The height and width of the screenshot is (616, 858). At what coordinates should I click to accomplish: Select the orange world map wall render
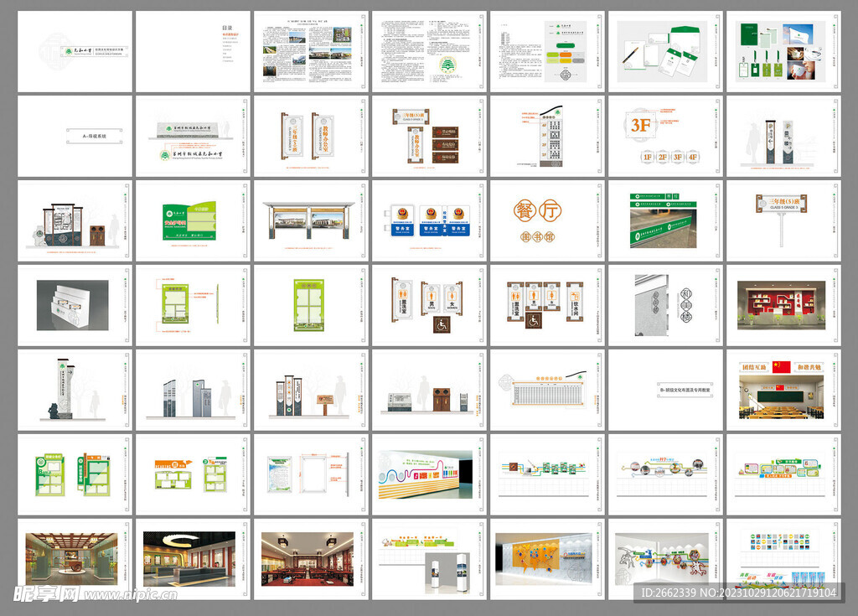point(548,559)
